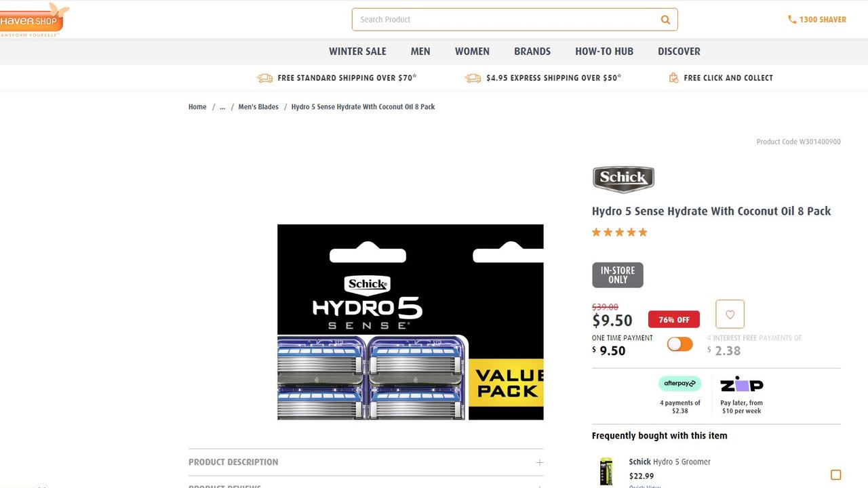Click the 76% OFF badge
Image resolution: width=868 pixels, height=488 pixels.
point(674,320)
